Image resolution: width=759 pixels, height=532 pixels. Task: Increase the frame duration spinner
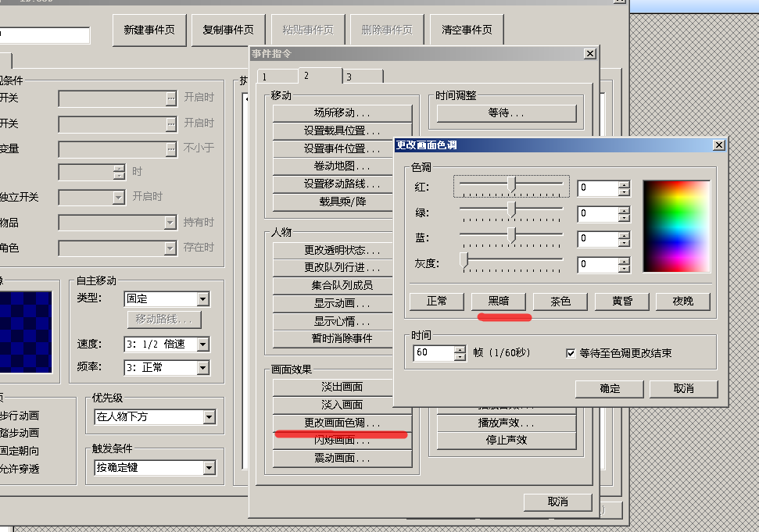point(460,349)
